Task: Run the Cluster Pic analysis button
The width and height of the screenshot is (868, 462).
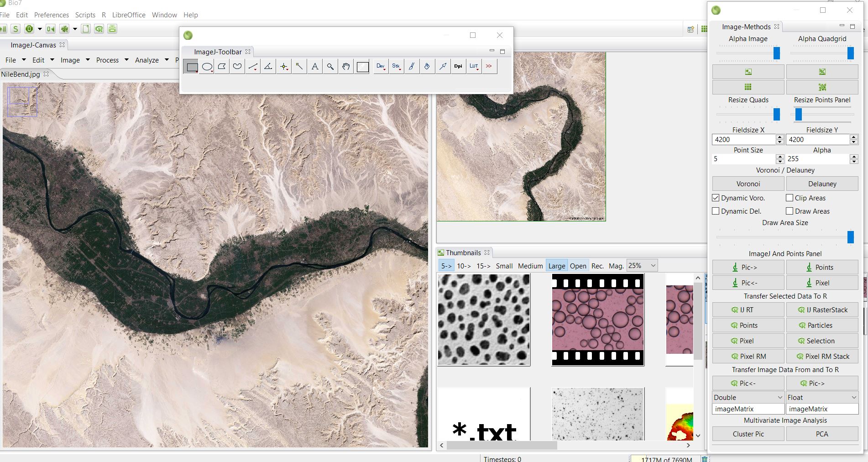Action: (748, 434)
